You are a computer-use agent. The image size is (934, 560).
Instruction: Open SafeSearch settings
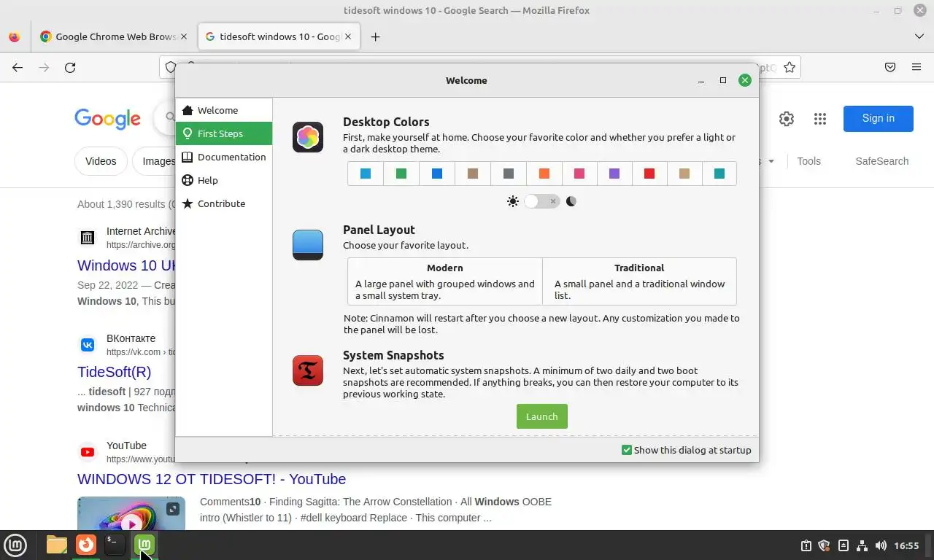tap(881, 161)
